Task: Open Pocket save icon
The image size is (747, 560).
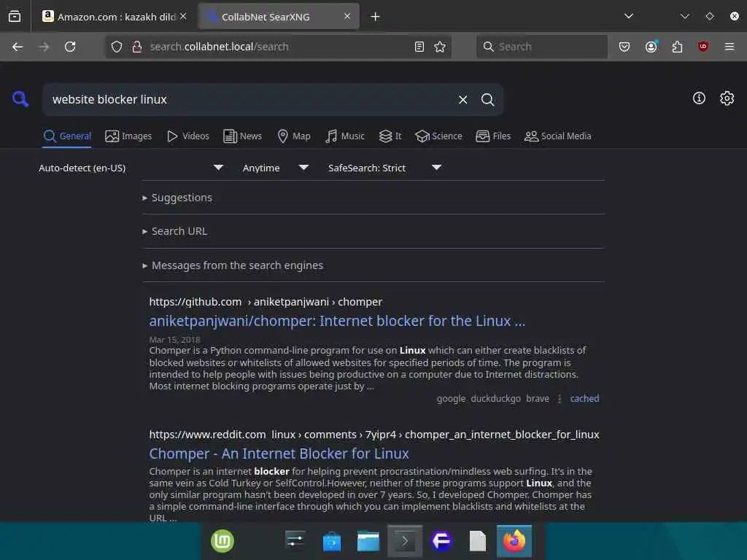Action: (x=624, y=47)
